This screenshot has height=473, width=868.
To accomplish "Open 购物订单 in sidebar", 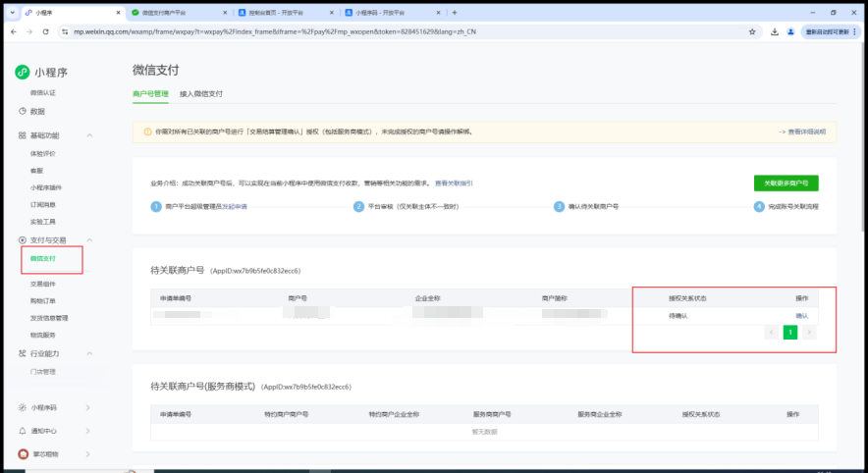I will (43, 301).
